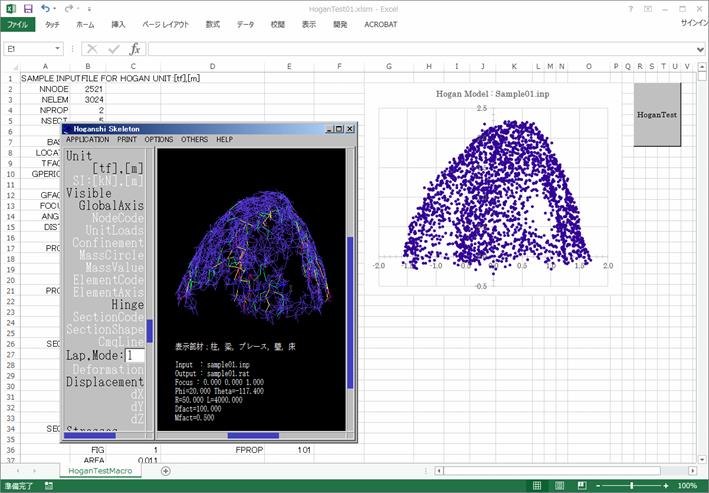This screenshot has height=493, width=709.
Task: Switch to the ホーム ribbon tab
Action: click(85, 24)
